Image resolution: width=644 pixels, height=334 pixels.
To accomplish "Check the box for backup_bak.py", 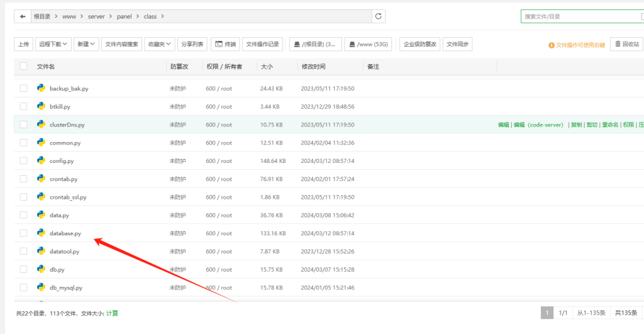I will (x=23, y=89).
